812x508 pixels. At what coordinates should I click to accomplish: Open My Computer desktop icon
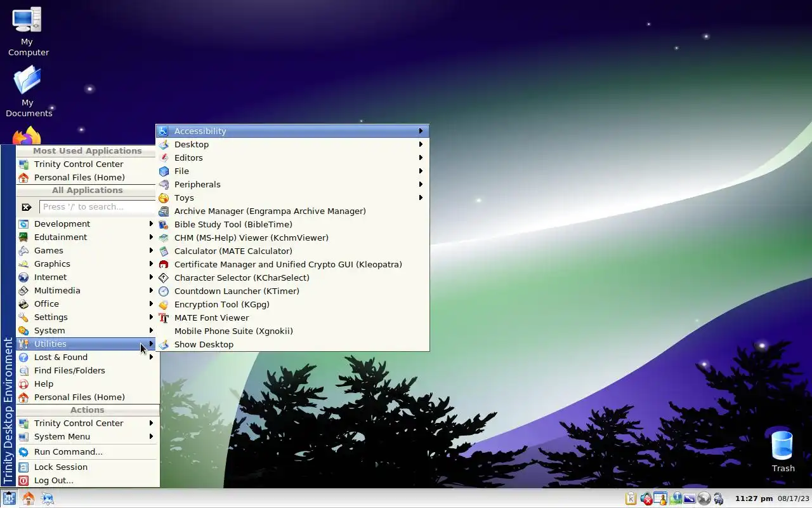pos(27,20)
